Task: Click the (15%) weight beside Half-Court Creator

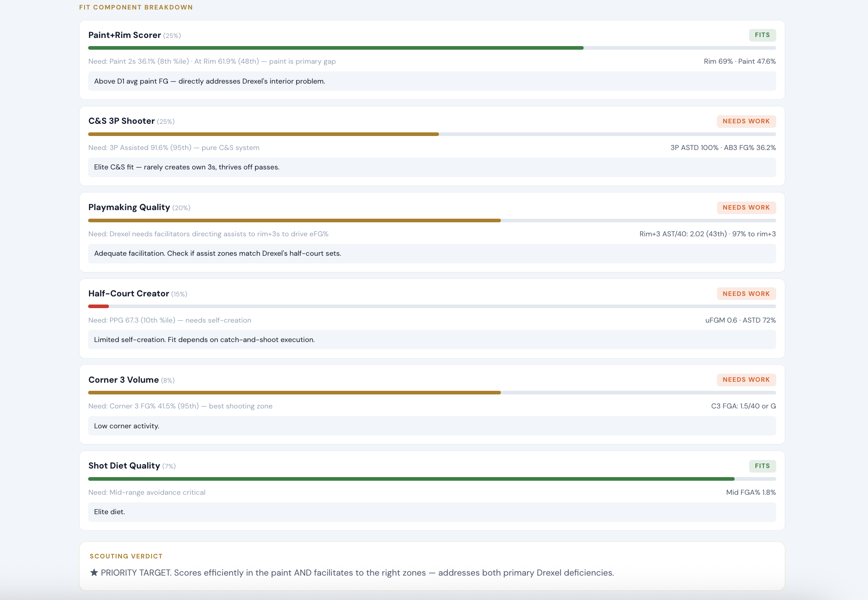Action: (179, 294)
